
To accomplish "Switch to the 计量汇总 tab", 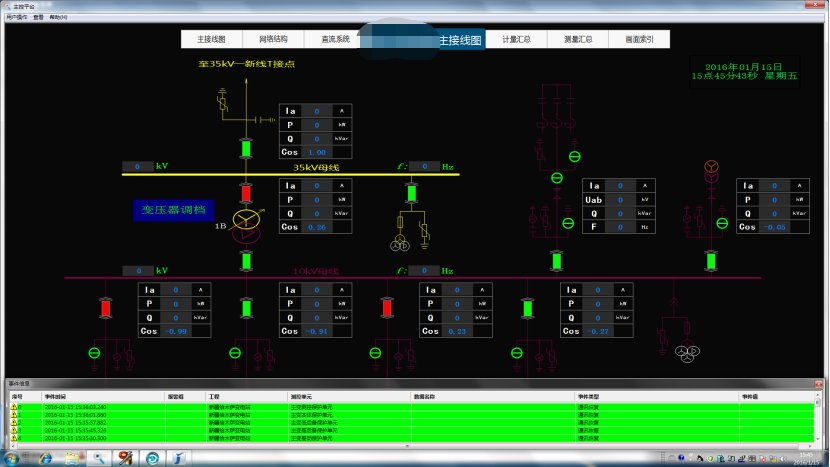I will pos(516,39).
